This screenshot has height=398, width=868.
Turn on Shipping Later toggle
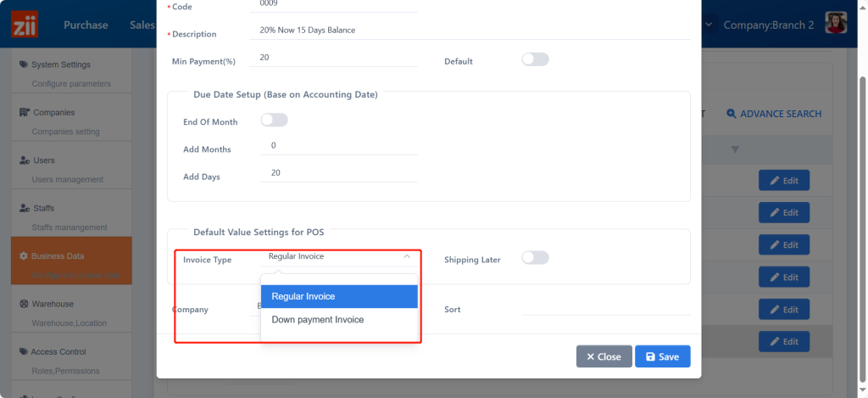[535, 258]
